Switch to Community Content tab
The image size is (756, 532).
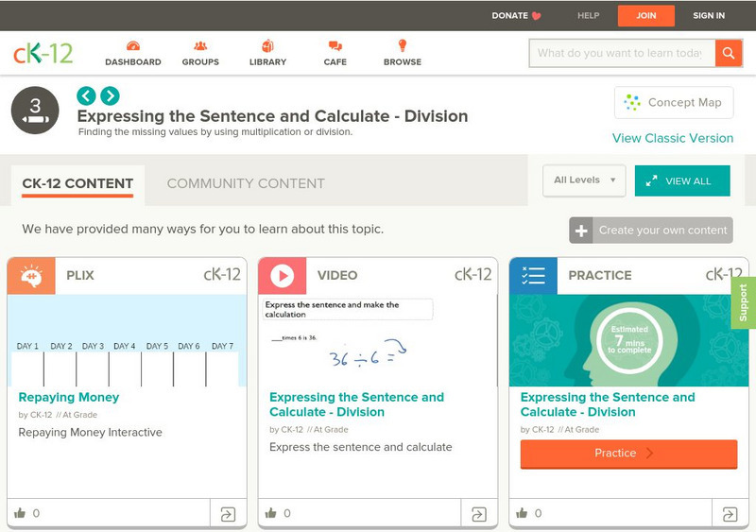click(246, 183)
